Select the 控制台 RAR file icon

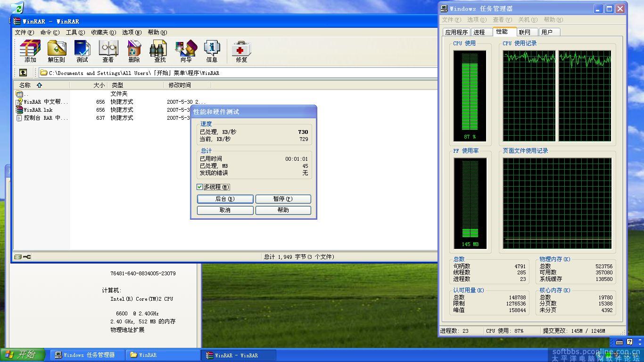tap(19, 118)
